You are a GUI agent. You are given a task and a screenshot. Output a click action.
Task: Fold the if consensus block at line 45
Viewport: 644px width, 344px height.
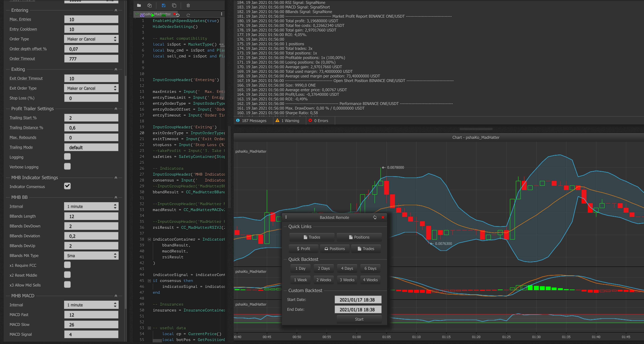click(x=149, y=280)
